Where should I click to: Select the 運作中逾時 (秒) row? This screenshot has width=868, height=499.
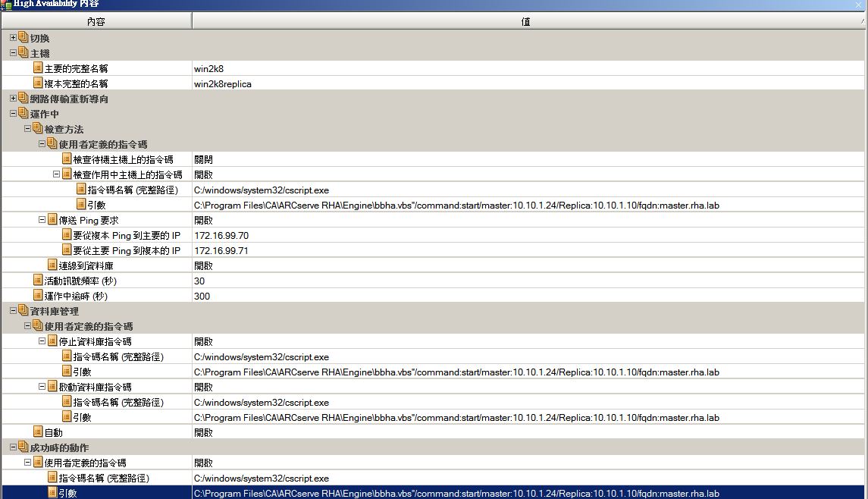pyautogui.click(x=76, y=296)
